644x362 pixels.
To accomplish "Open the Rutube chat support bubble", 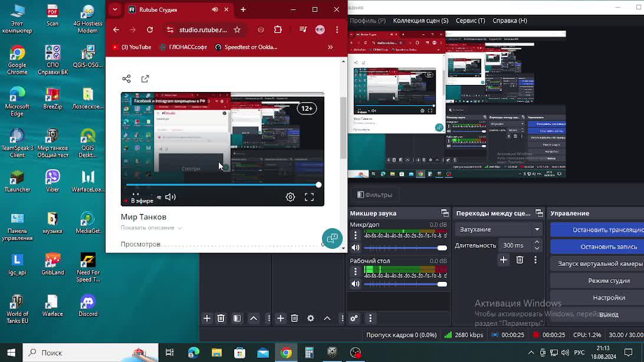I will pyautogui.click(x=332, y=238).
